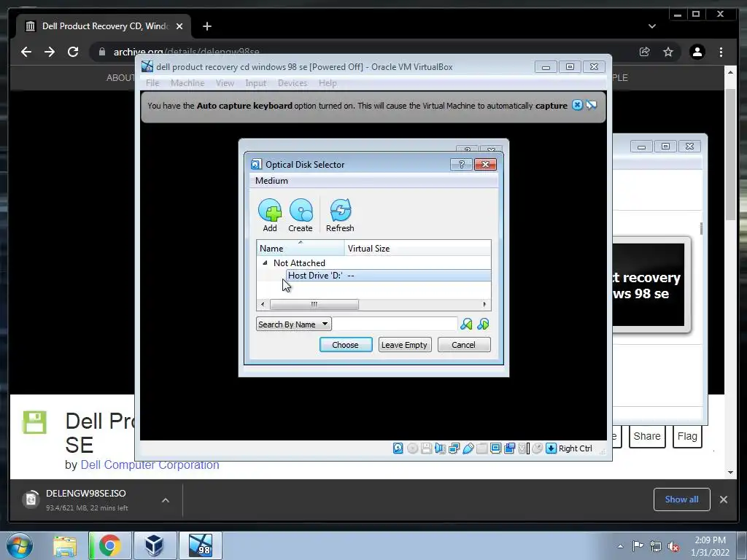Open the Devices menu
Screen dimensions: 747x560
pos(292,83)
